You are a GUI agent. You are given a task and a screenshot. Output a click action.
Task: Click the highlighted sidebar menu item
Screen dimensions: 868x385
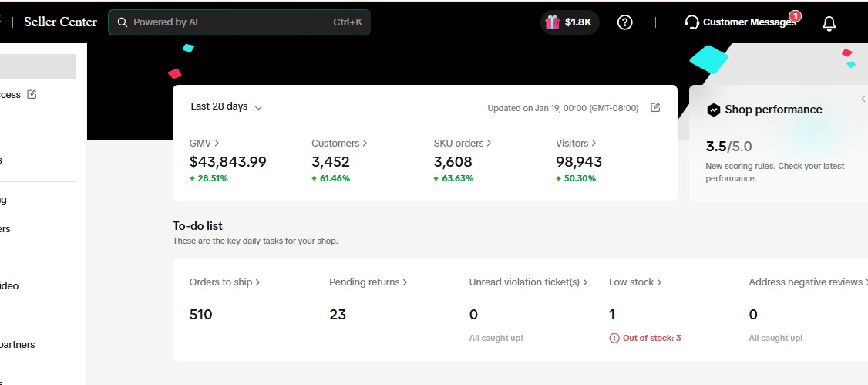[x=38, y=67]
